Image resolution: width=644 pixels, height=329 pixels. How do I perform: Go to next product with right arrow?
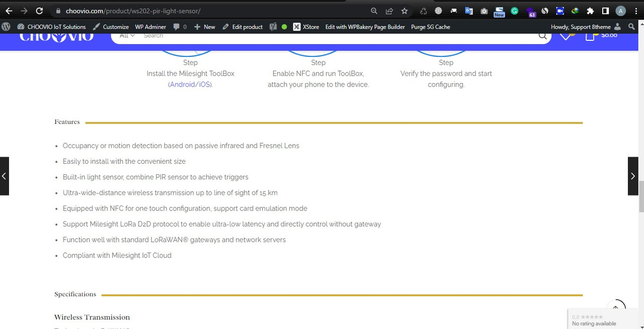633,176
